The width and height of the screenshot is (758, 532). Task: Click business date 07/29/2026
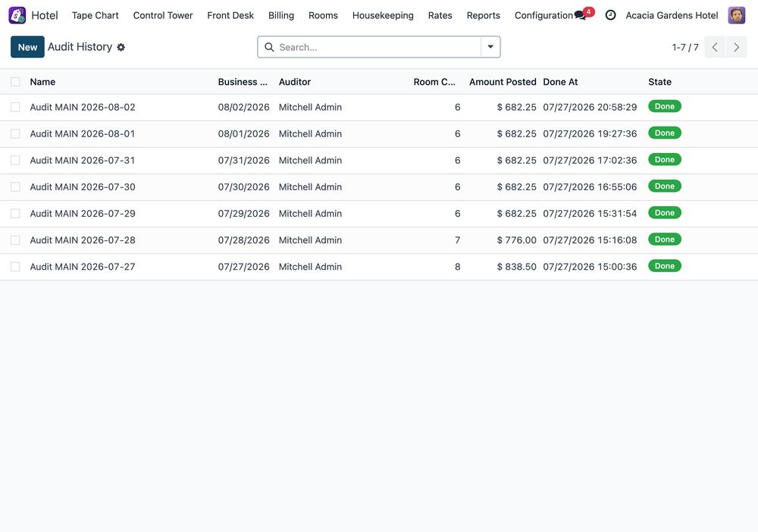243,214
